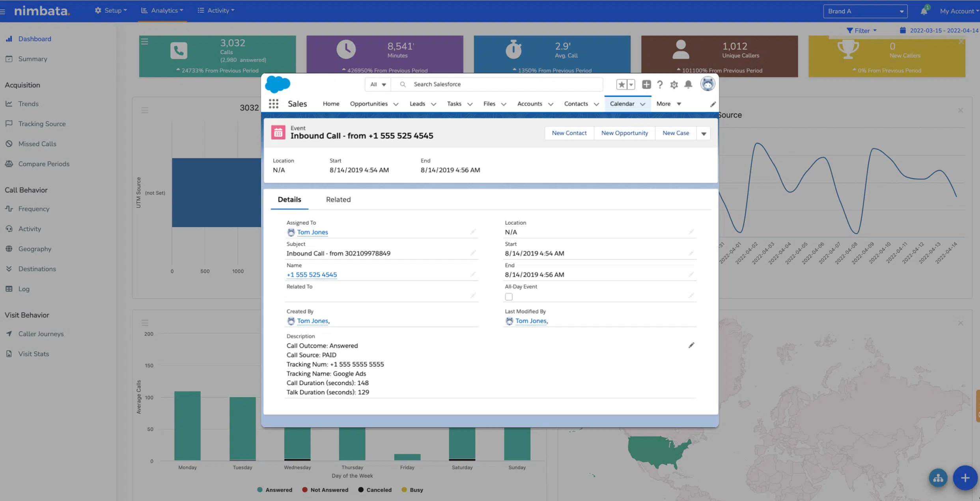Open the UTM Source chart menu icon
The image size is (980, 501).
pos(145,110)
